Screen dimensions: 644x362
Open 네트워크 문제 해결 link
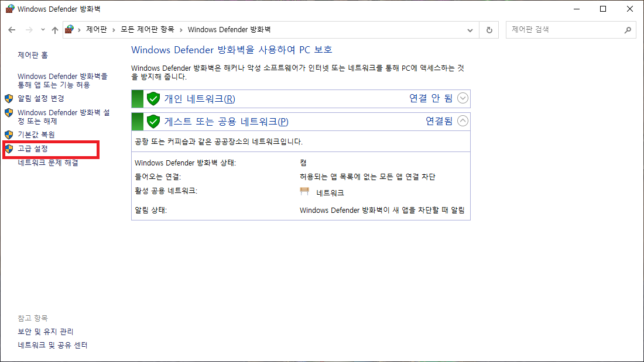pos(48,163)
